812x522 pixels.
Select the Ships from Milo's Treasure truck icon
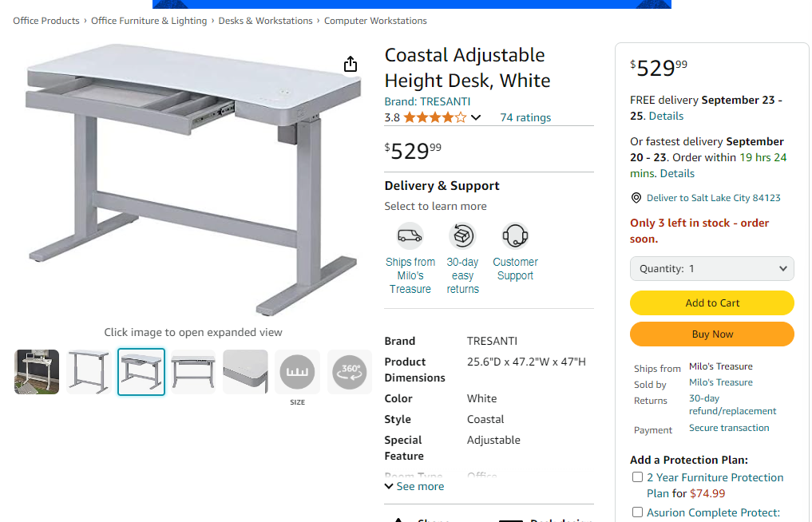tap(410, 235)
